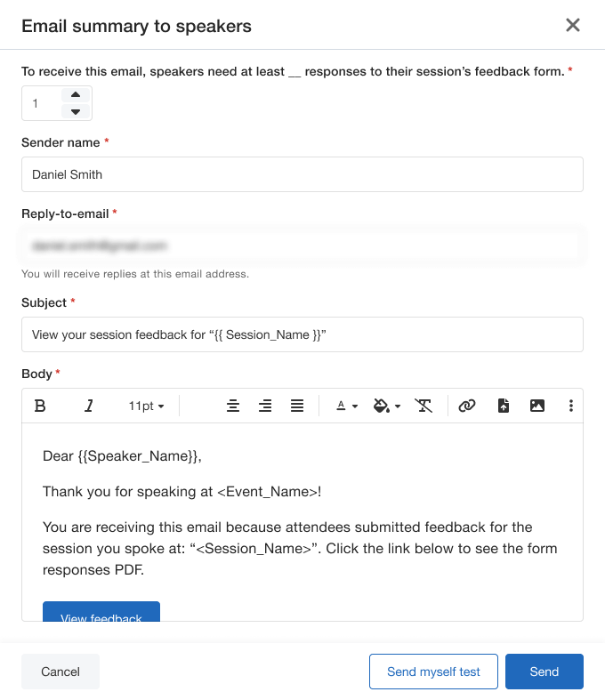
Task: Open more editor options menu
Action: (x=571, y=406)
